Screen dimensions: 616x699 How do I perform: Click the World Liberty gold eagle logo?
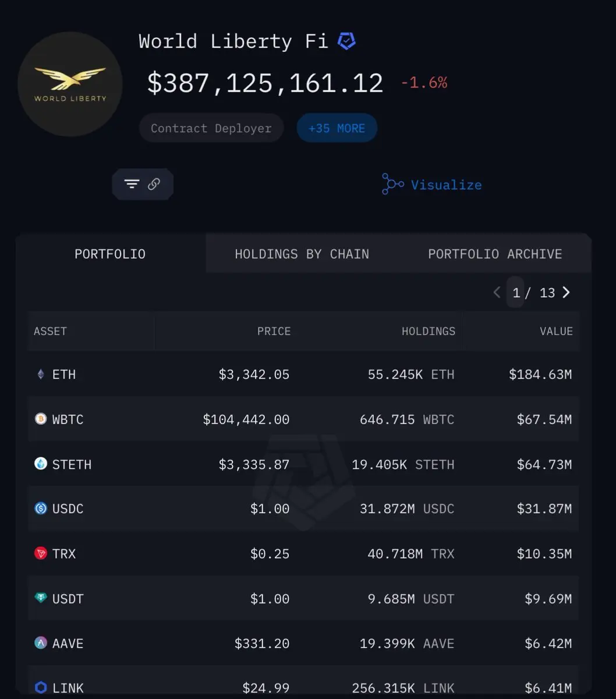coord(70,84)
